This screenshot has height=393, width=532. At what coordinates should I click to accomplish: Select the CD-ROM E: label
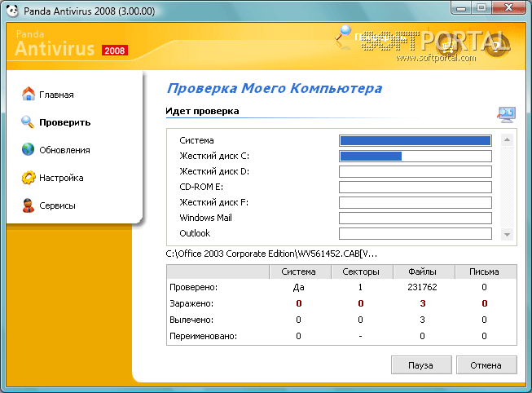(201, 187)
